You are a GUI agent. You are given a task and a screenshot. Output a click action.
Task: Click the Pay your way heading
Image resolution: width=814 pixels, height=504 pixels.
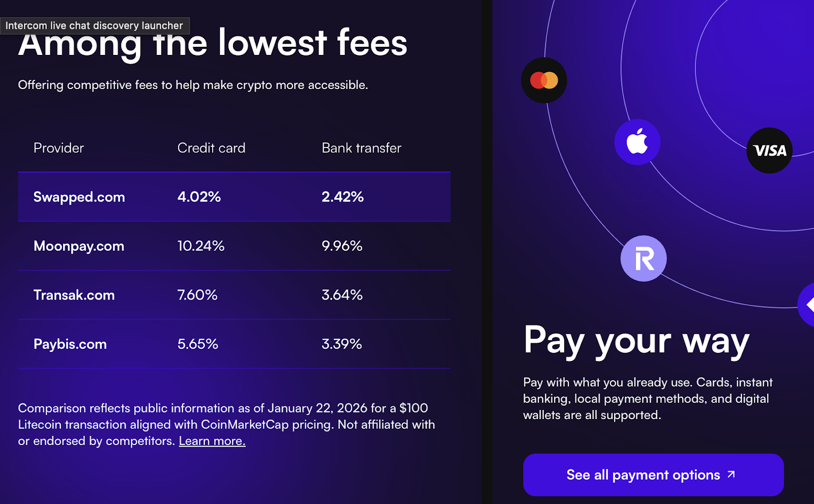tap(636, 341)
